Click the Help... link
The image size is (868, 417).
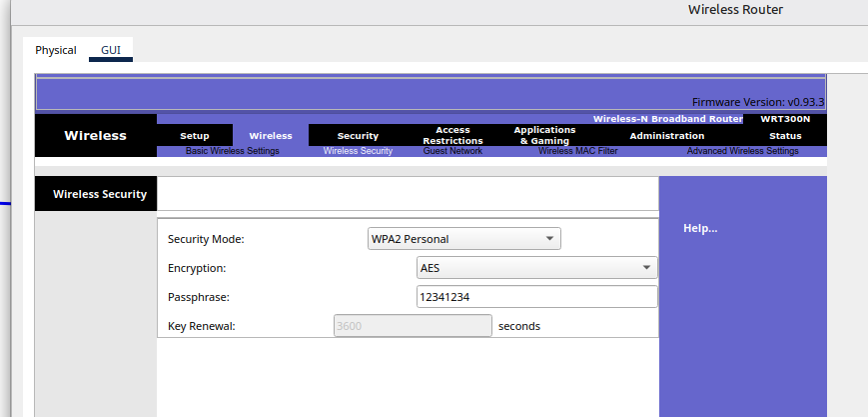click(699, 228)
